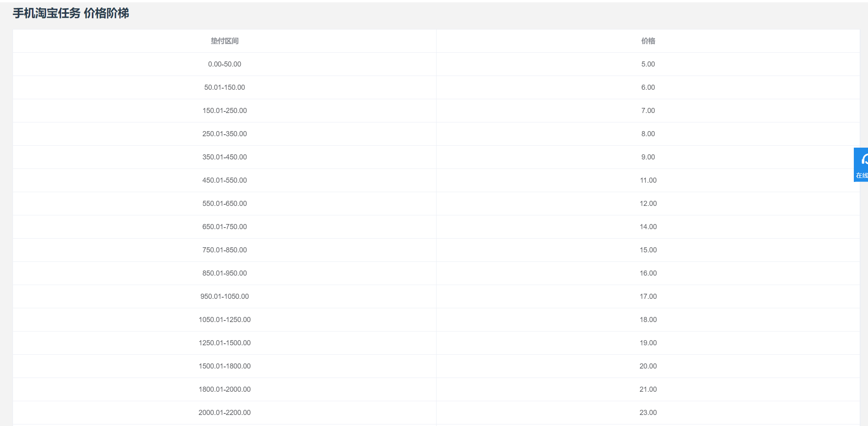Select the 850.01-950.00 range cell
This screenshot has height=426, width=868.
[x=225, y=273]
